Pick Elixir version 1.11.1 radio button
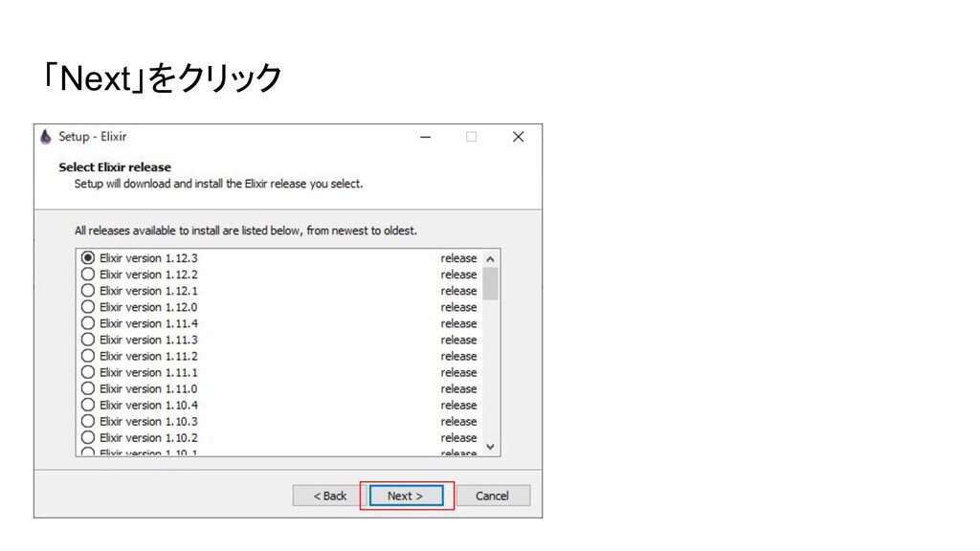Screen dimensions: 980x551 tap(88, 372)
